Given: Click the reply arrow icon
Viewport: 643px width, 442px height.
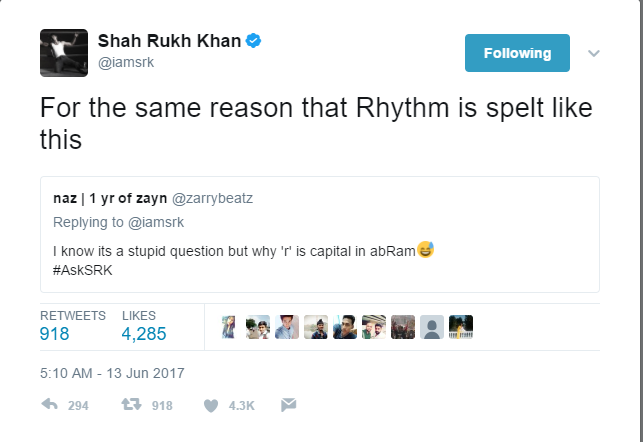Looking at the screenshot, I should point(49,405).
